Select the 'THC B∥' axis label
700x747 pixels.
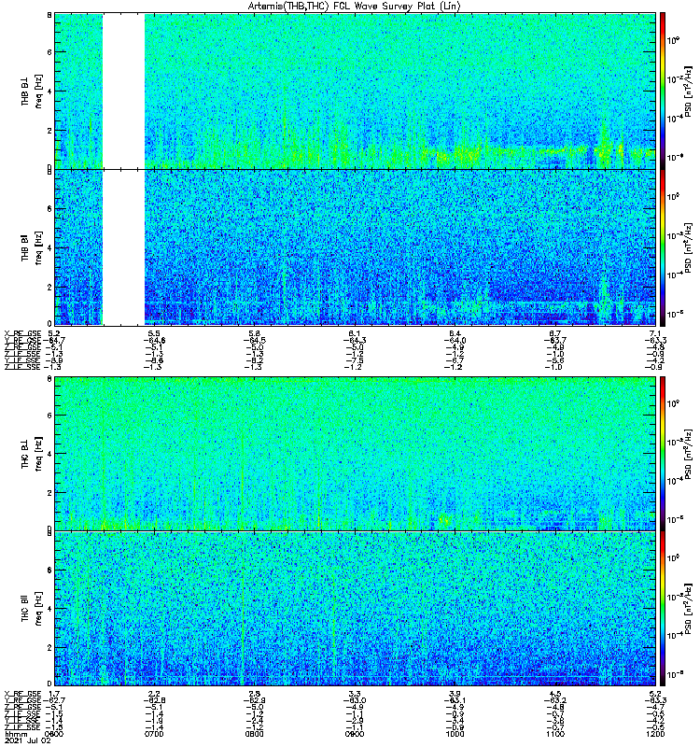pos(25,608)
